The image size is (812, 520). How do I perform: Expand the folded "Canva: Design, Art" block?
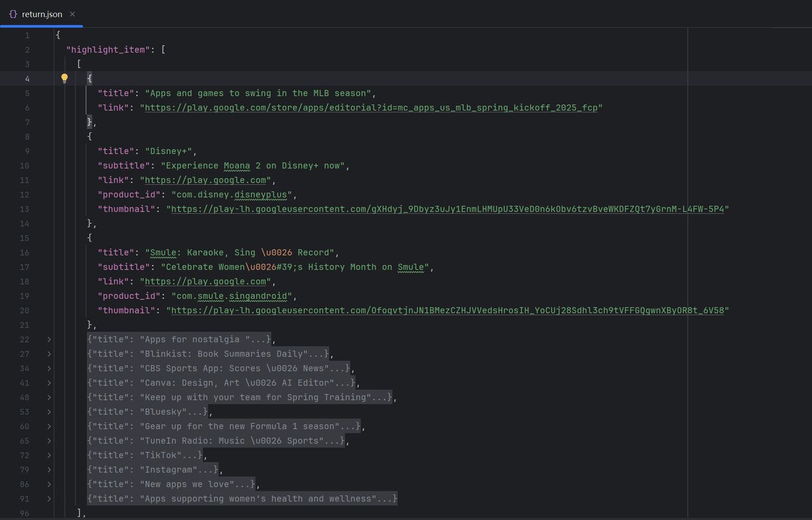pos(49,383)
